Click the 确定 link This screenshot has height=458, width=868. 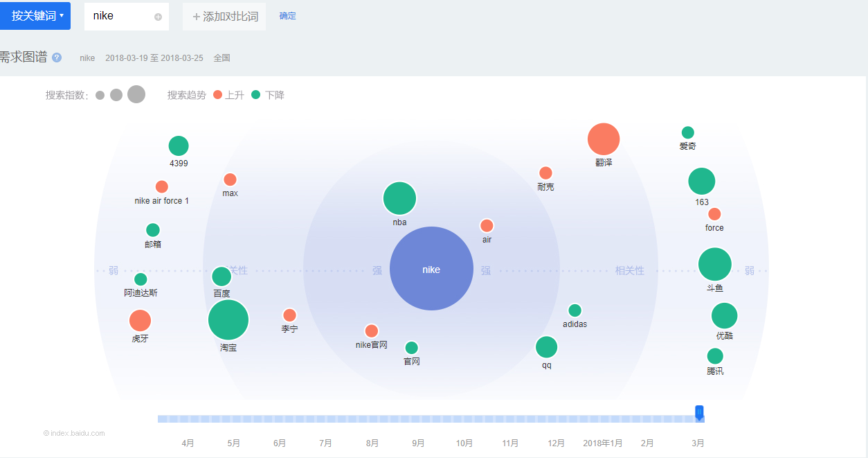(x=288, y=16)
